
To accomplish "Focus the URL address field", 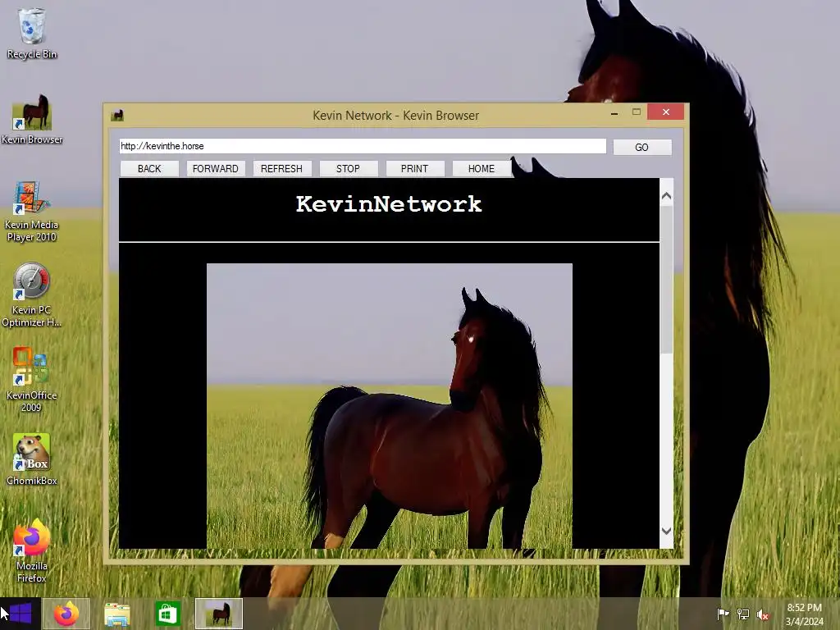I will pyautogui.click(x=363, y=146).
